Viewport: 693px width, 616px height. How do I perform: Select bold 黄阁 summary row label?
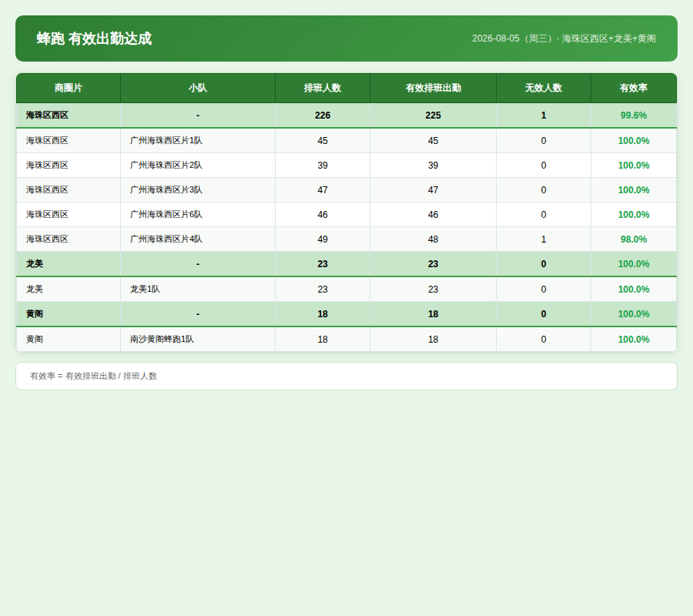pyautogui.click(x=35, y=313)
